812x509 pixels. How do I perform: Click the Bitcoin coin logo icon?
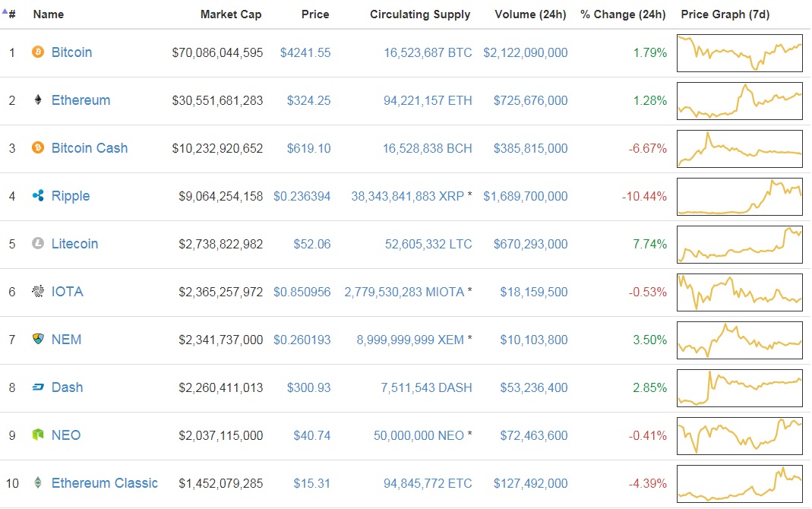[38, 52]
